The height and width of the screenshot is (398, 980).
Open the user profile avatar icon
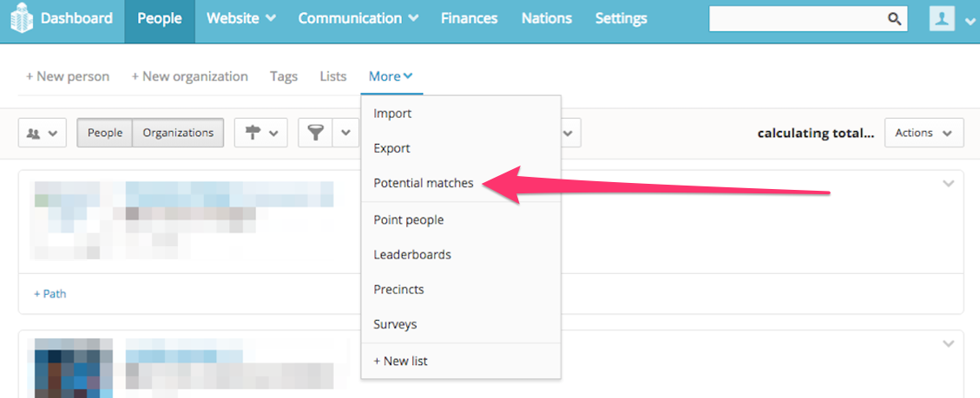pyautogui.click(x=941, y=19)
